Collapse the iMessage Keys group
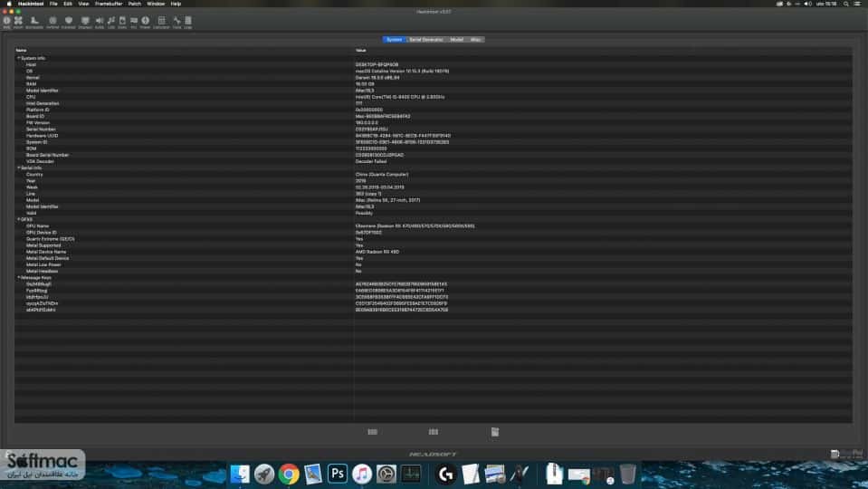This screenshot has width=868, height=489. coord(18,277)
